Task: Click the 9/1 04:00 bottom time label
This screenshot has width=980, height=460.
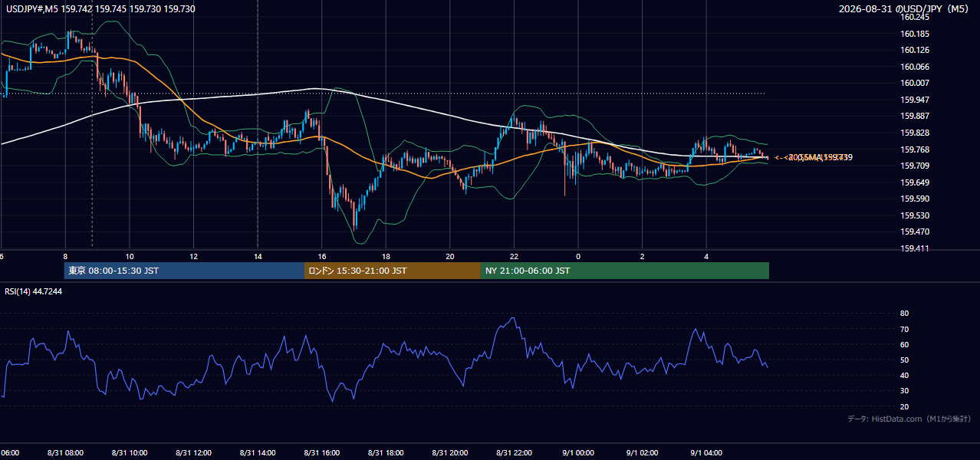Action: 707,452
